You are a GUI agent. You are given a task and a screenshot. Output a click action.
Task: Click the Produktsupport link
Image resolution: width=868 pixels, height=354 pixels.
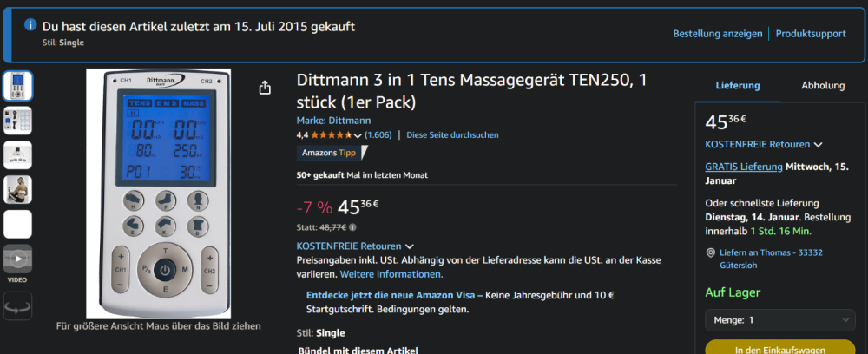pyautogui.click(x=811, y=34)
